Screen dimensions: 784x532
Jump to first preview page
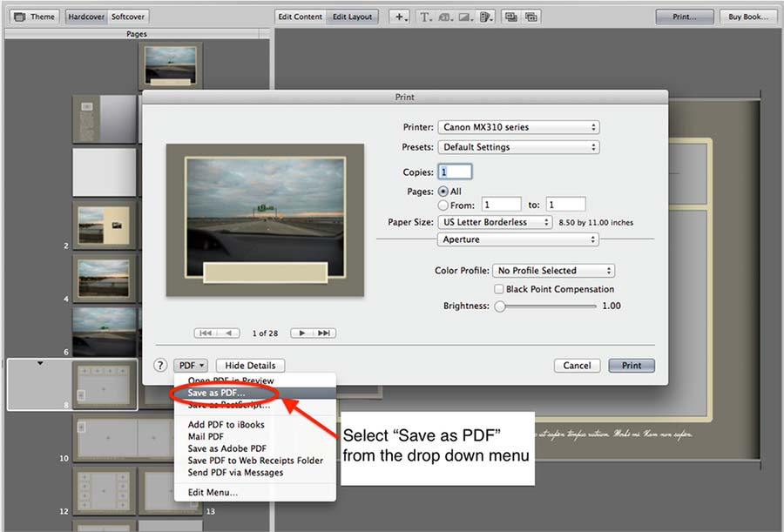(206, 333)
